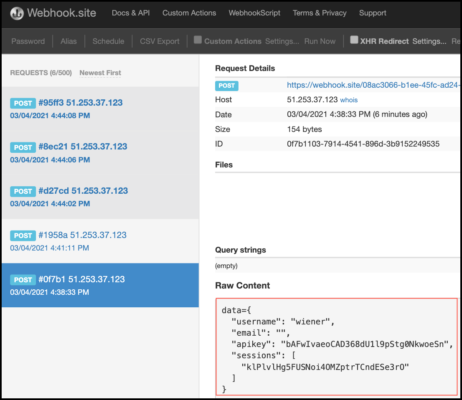462x400 pixels.
Task: Click the Webhook.site logo icon
Action: point(17,13)
